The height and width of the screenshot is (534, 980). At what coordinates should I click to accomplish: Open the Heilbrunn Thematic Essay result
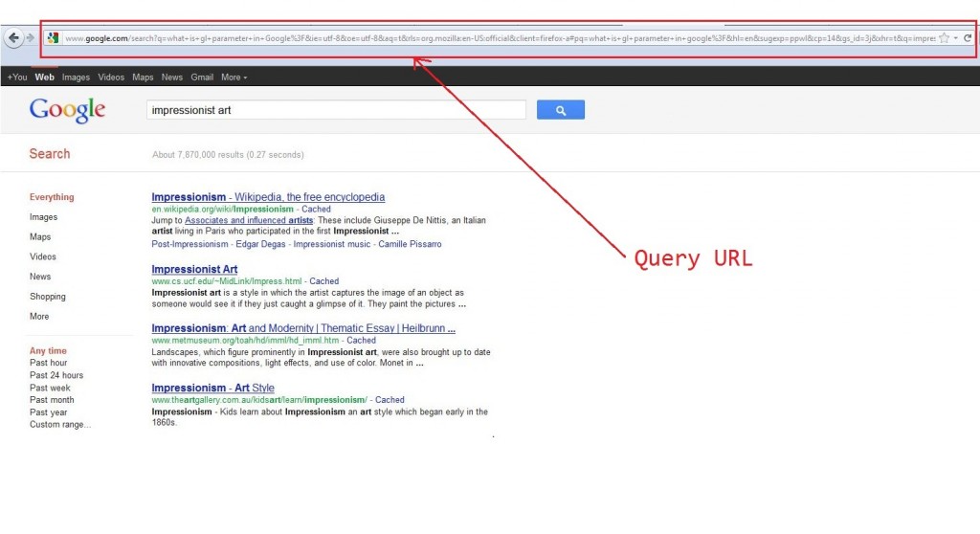point(303,328)
